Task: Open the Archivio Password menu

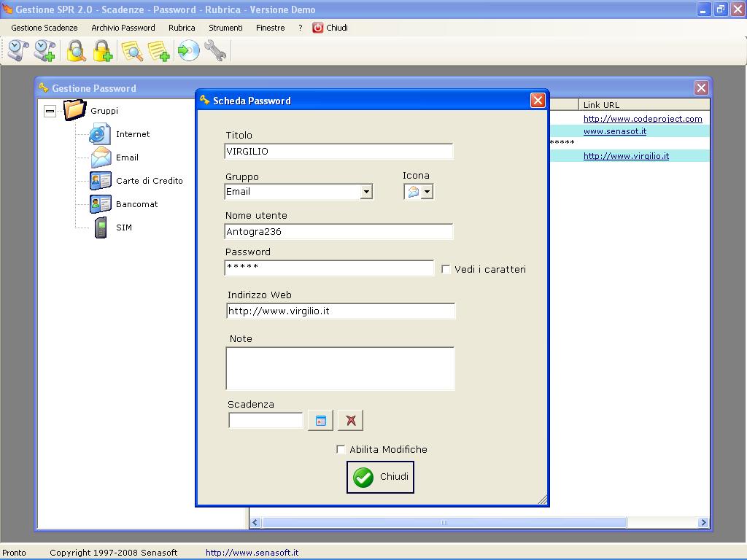Action: (x=123, y=28)
